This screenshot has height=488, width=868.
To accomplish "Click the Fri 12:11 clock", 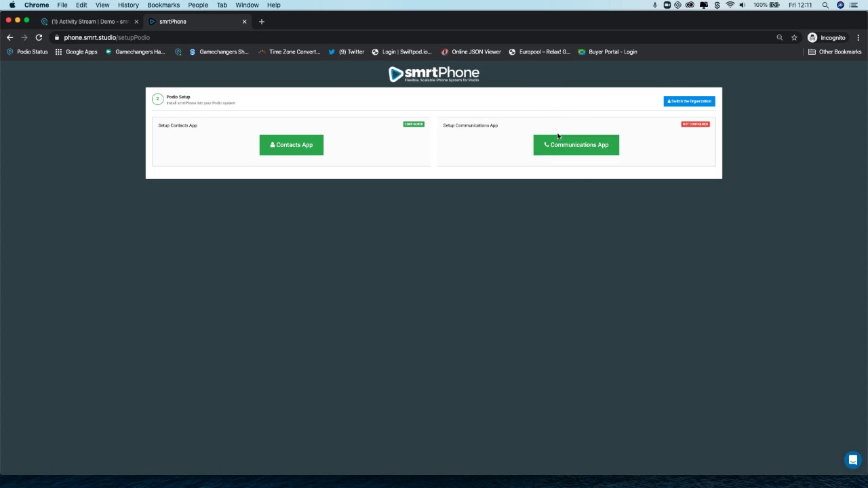I will (x=800, y=5).
